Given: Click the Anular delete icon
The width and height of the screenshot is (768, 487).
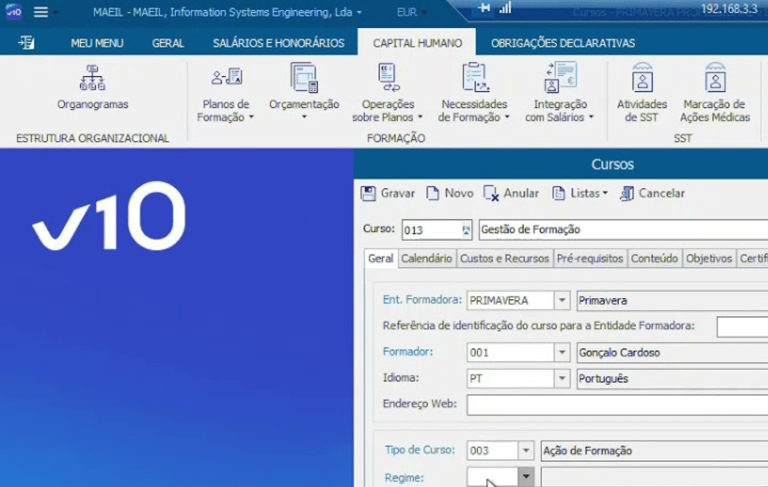Looking at the screenshot, I should (x=491, y=193).
